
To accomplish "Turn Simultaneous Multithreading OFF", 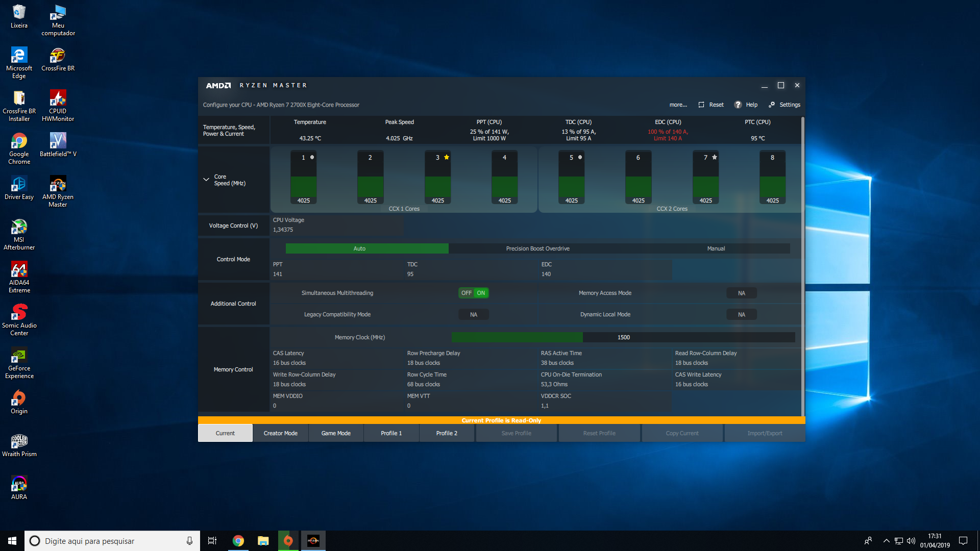I will click(x=466, y=293).
